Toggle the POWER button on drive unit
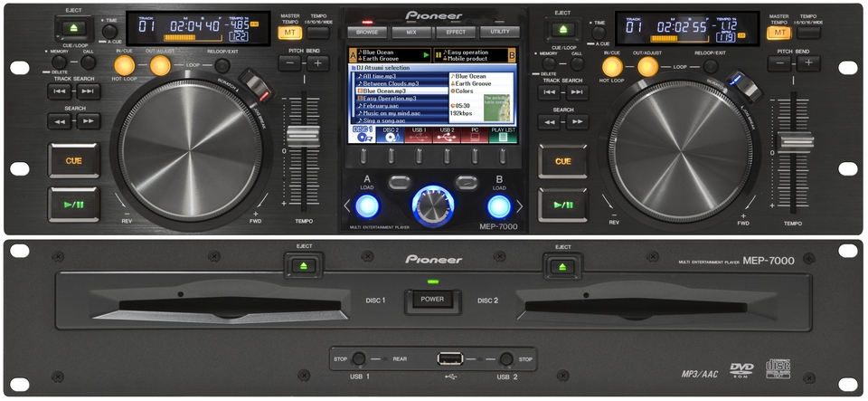 432,300
